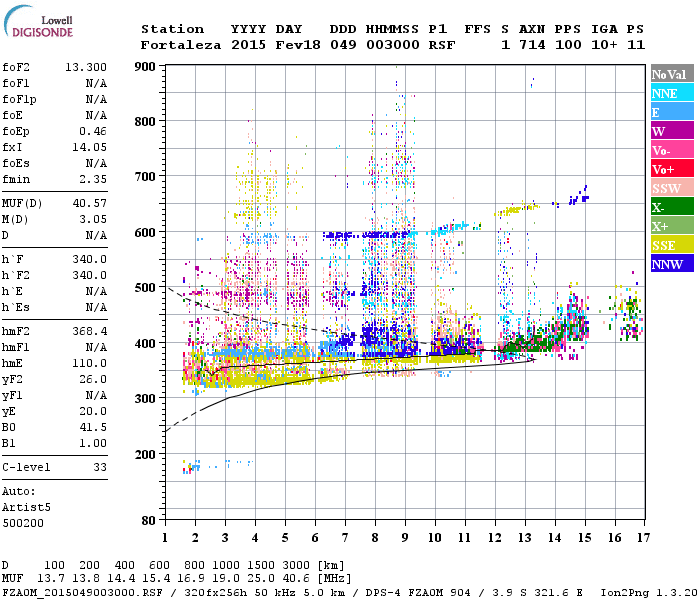Viewport: 700px width, 600px height.
Task: Click the year 2015 in header
Action: [x=248, y=45]
